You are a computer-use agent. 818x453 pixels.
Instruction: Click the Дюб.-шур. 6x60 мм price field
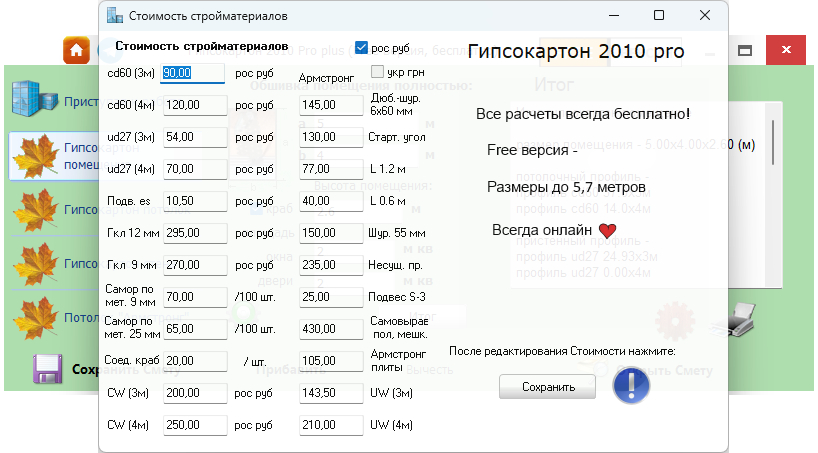(331, 105)
